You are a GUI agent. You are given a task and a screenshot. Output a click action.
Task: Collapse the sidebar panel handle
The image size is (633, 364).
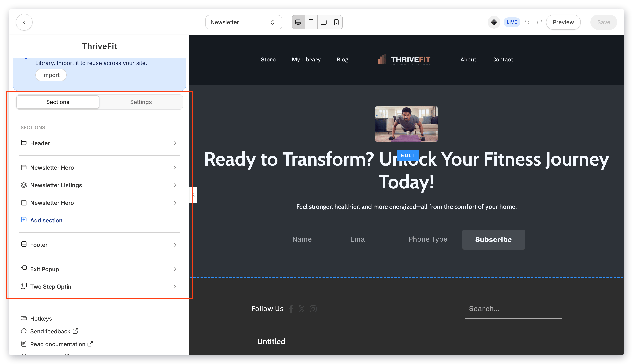click(x=193, y=195)
